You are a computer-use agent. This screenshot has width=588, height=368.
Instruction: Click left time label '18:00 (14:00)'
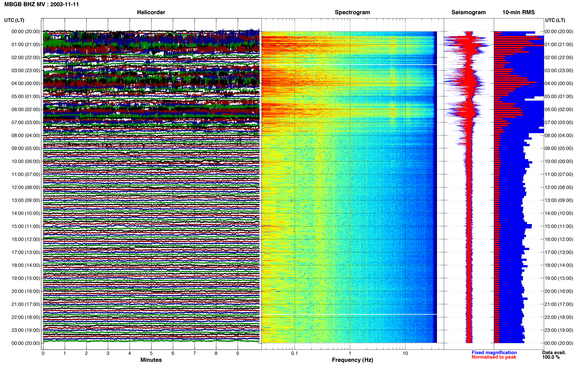pos(26,265)
